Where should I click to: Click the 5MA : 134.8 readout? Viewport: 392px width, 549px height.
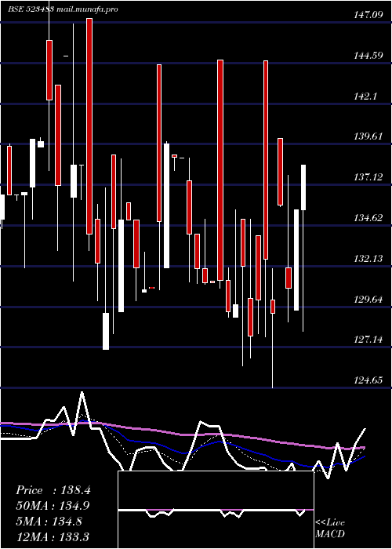pos(49,522)
